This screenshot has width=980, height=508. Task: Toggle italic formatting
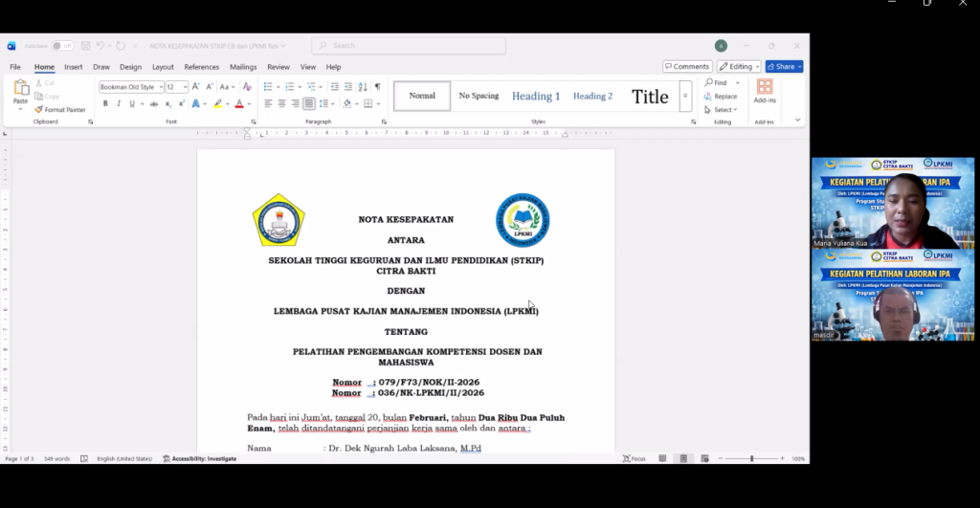tap(119, 103)
